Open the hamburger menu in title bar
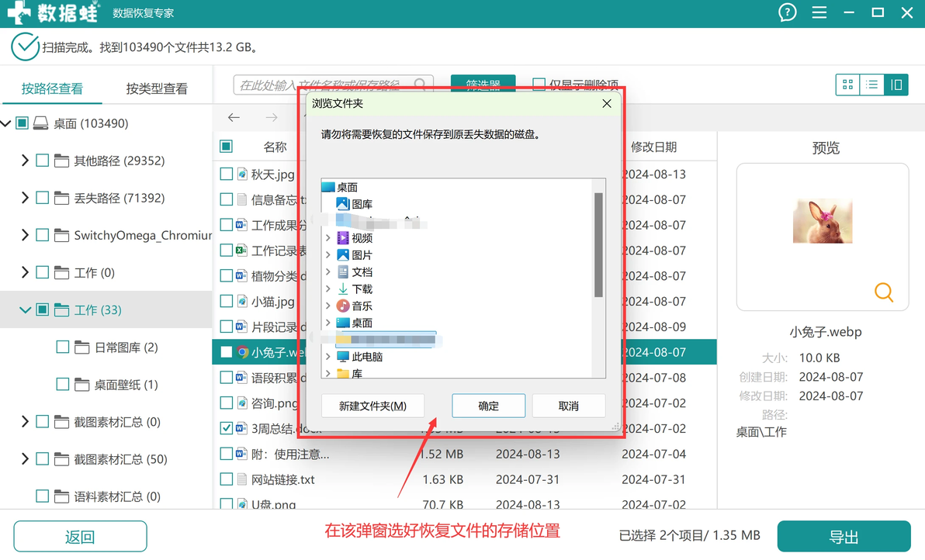The image size is (925, 560). point(819,12)
